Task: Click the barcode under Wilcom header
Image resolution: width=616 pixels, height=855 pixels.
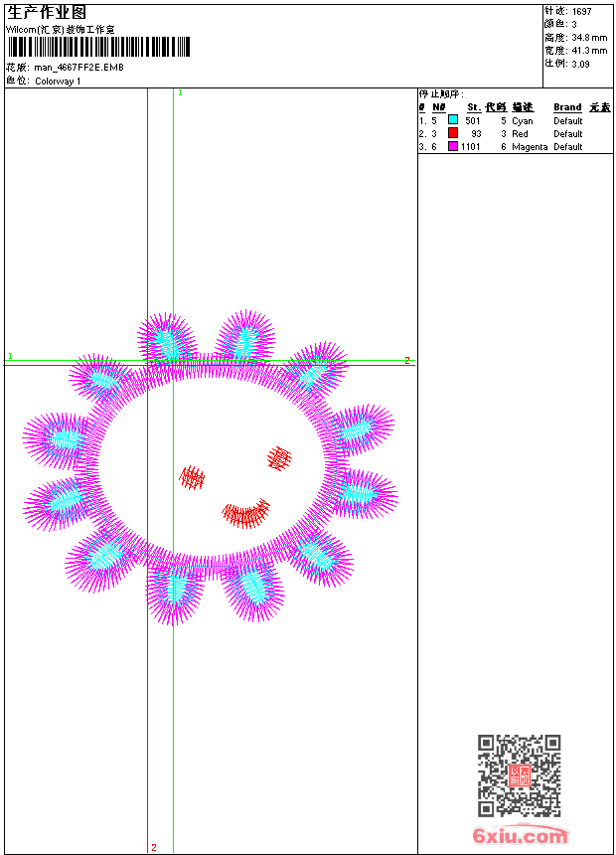Action: [x=98, y=47]
